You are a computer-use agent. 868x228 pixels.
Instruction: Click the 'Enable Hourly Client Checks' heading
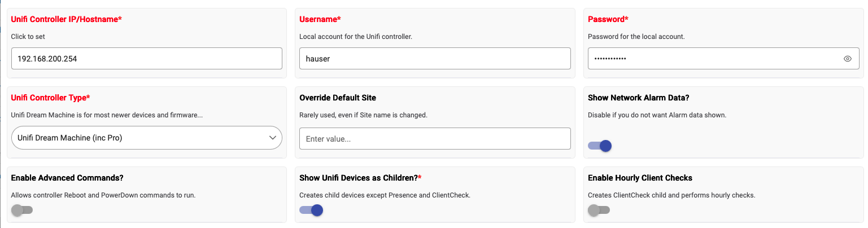[640, 178]
